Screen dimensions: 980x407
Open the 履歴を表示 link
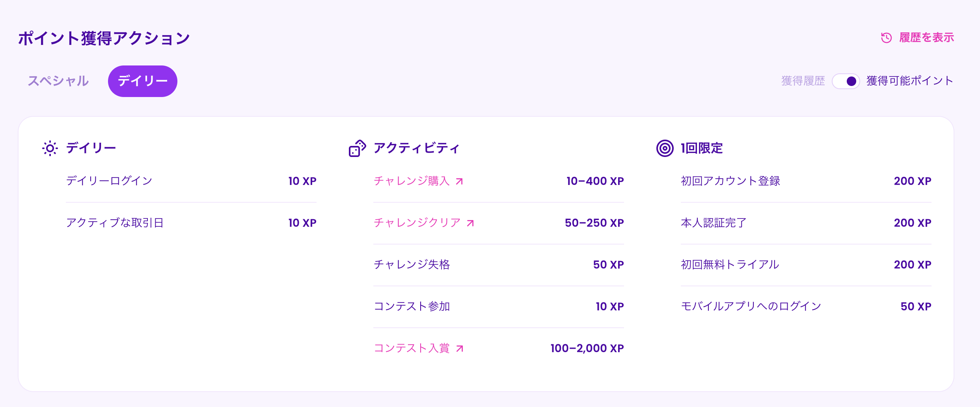click(x=926, y=38)
